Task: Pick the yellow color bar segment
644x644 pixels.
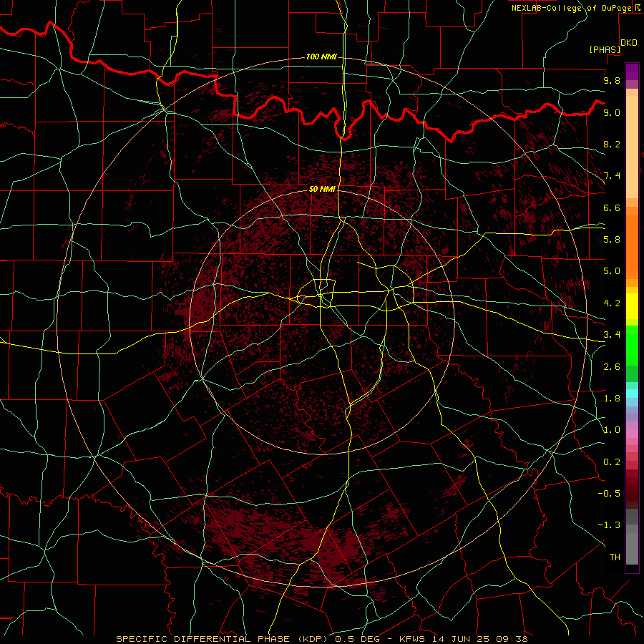Action: click(632, 306)
